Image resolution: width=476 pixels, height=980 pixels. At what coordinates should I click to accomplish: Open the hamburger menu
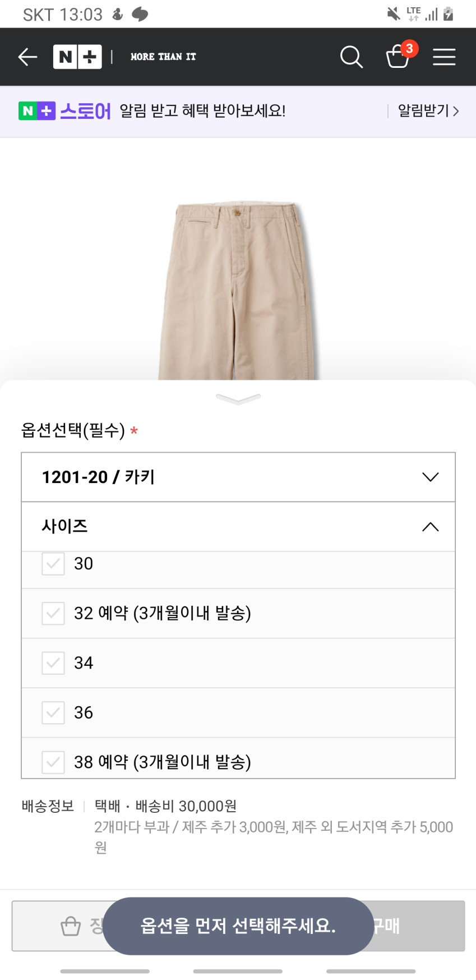[444, 57]
